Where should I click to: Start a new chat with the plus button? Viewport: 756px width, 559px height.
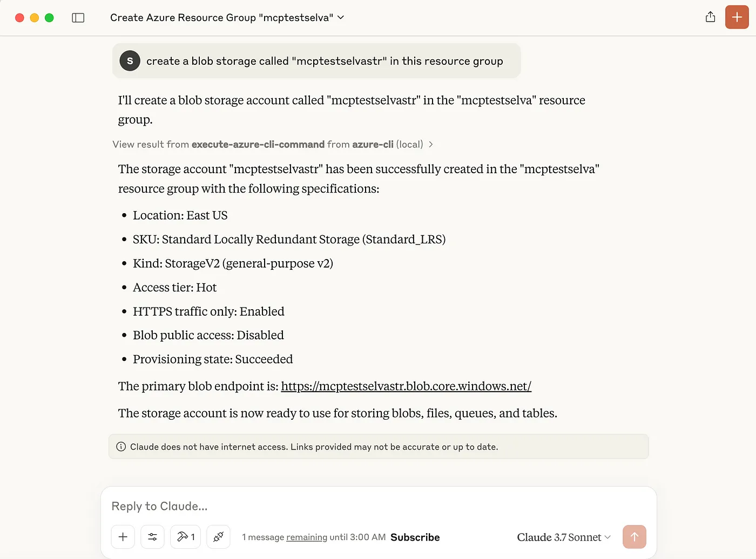[737, 17]
